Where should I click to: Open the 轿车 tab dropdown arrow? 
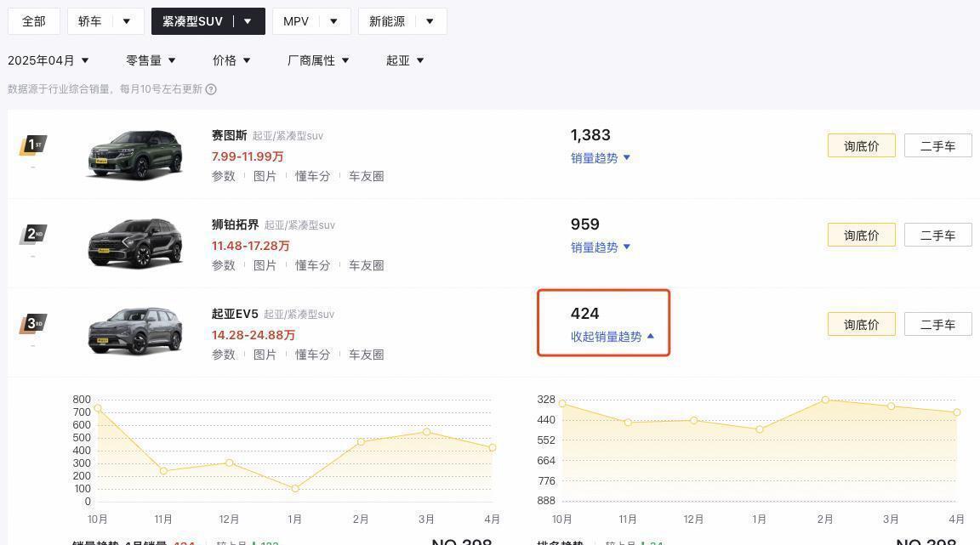tap(127, 21)
